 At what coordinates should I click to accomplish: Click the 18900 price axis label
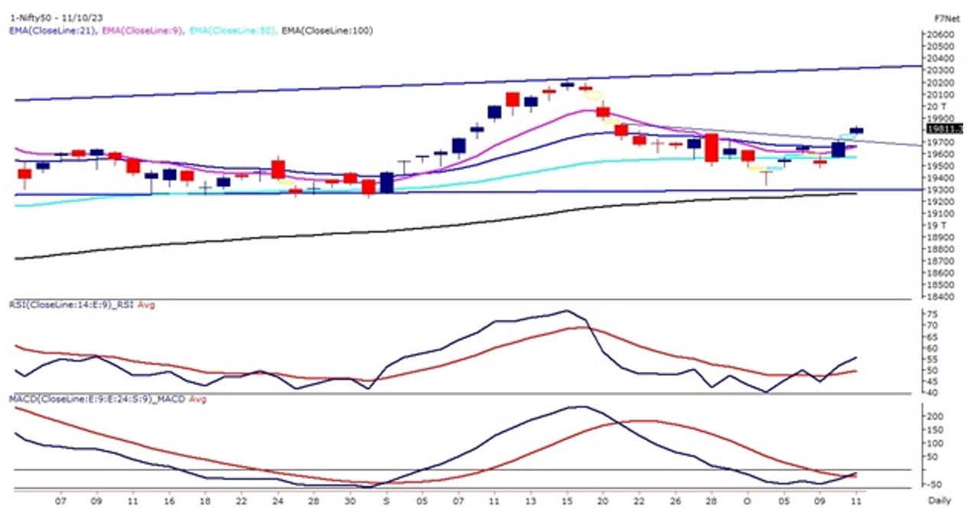(x=942, y=237)
